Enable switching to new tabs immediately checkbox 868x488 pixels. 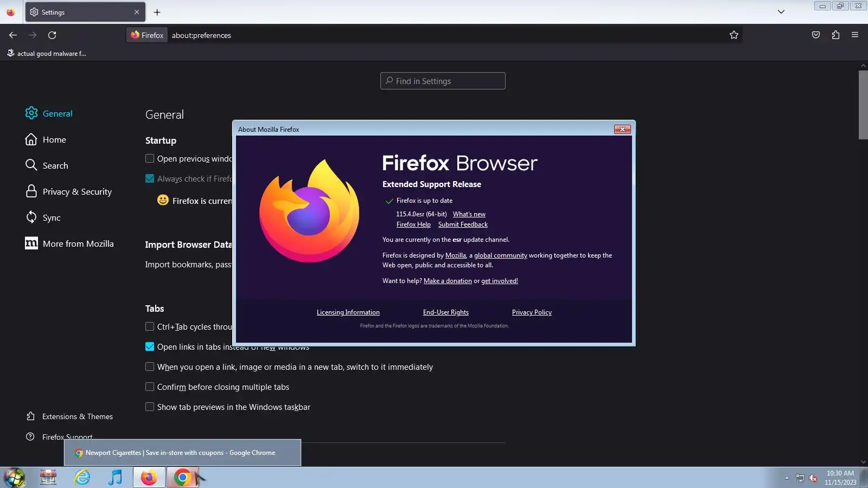(x=150, y=367)
